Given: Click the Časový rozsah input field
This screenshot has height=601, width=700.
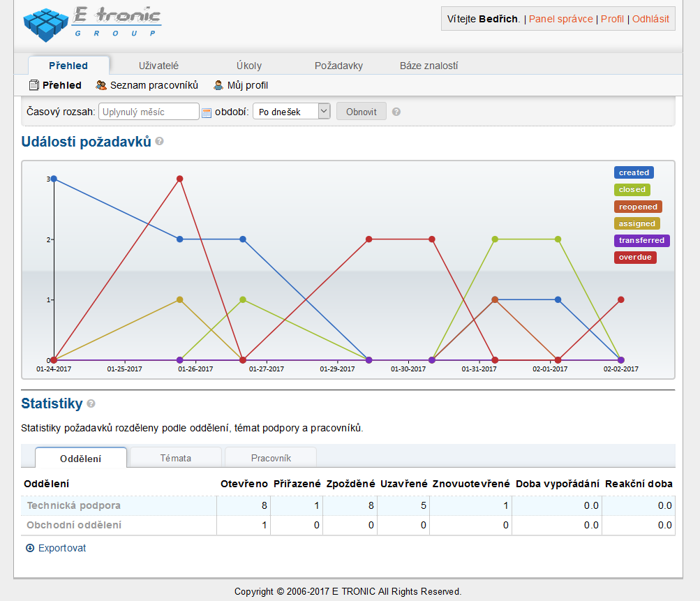Looking at the screenshot, I should tap(149, 112).
